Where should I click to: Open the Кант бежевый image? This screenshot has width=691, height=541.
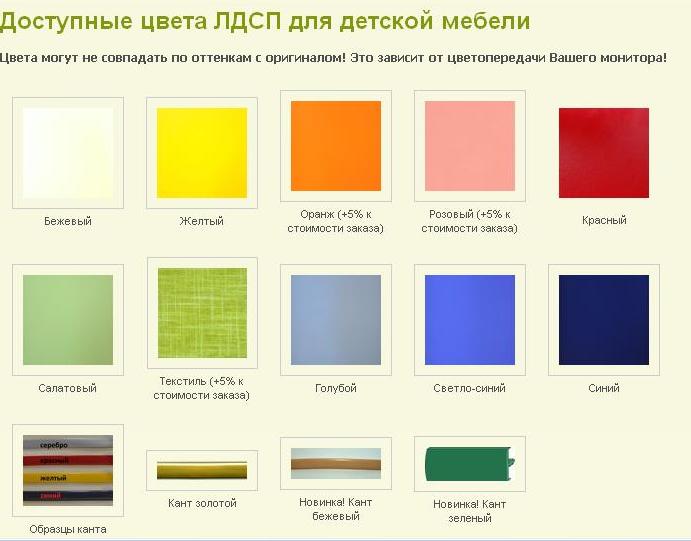(336, 463)
